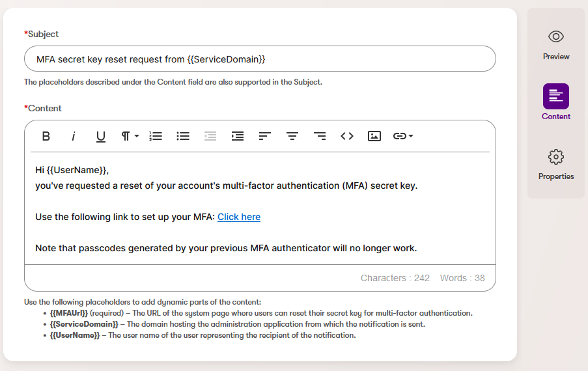The width and height of the screenshot is (588, 371).
Task: Expand the insert link dropdown
Action: pos(403,136)
